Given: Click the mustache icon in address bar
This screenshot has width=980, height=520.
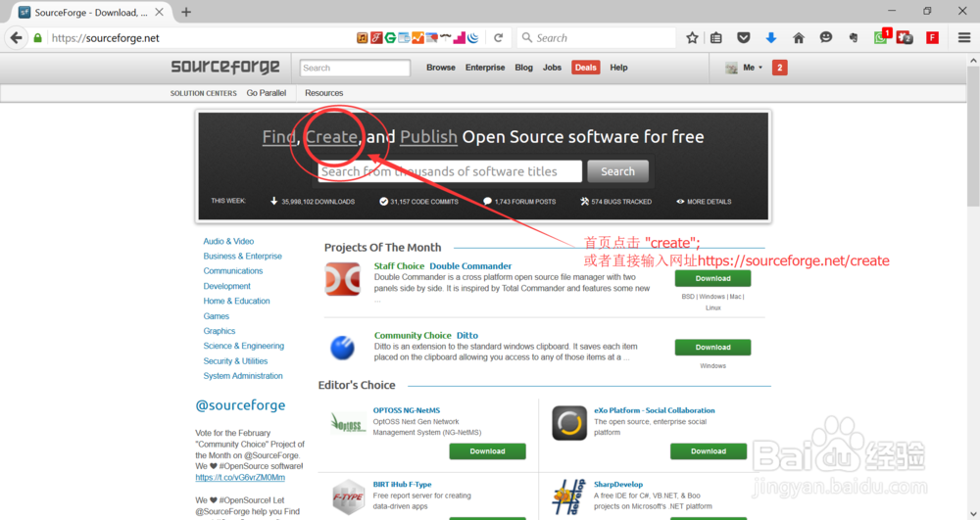Looking at the screenshot, I should 446,37.
